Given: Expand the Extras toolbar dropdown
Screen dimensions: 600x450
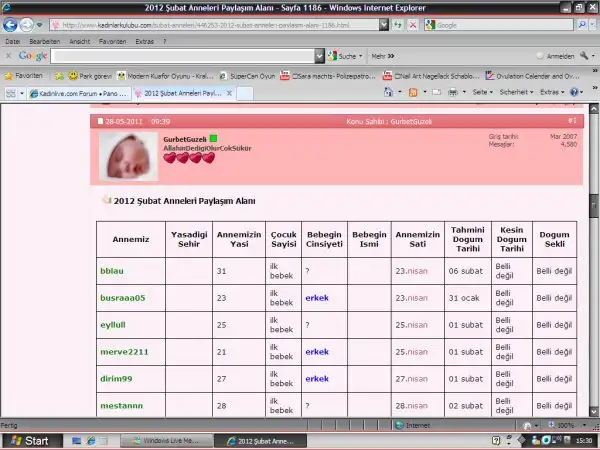Looking at the screenshot, I should tap(553, 92).
